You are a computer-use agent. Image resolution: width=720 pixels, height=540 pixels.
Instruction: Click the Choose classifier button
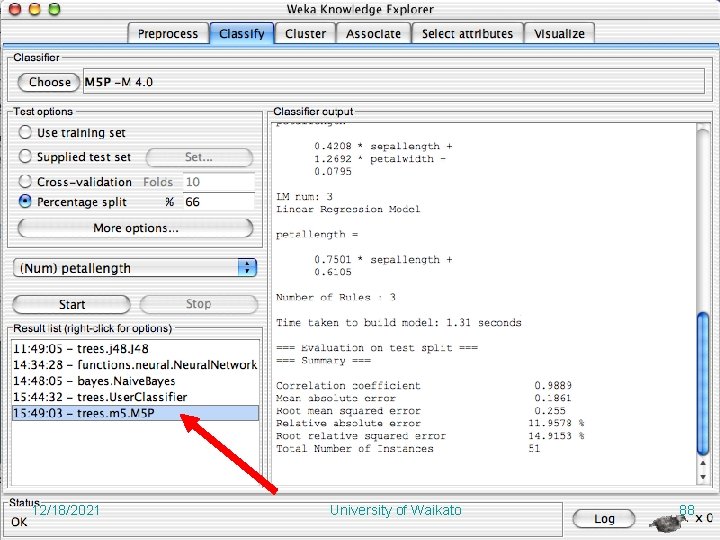click(x=49, y=82)
